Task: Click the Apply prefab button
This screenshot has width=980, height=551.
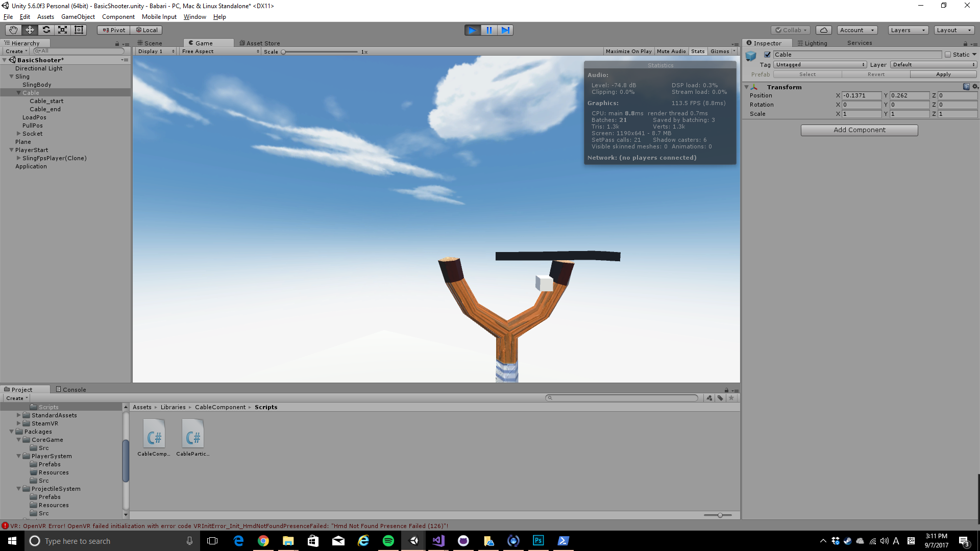Action: click(x=943, y=74)
